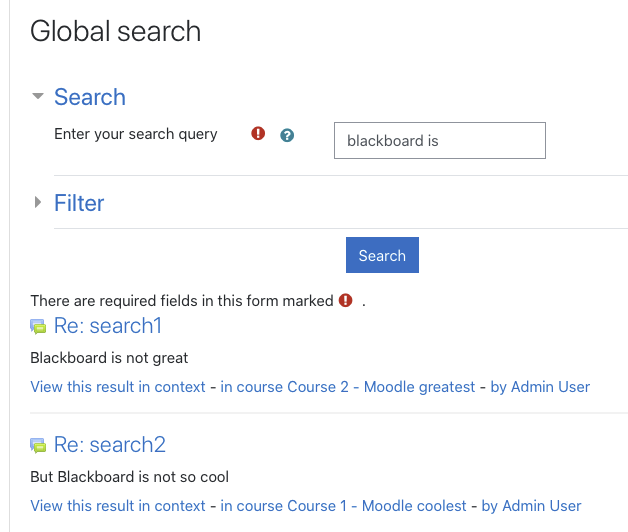Click the red required icon in form notice
Image resolution: width=628 pixels, height=532 pixels.
coord(345,300)
